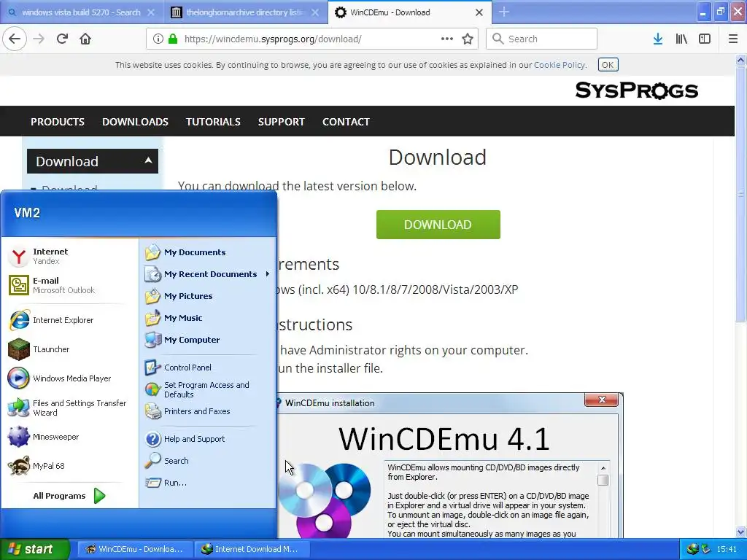Viewport: 747px width, 560px height.
Task: Click the forward navigation arrow
Action: tap(39, 39)
